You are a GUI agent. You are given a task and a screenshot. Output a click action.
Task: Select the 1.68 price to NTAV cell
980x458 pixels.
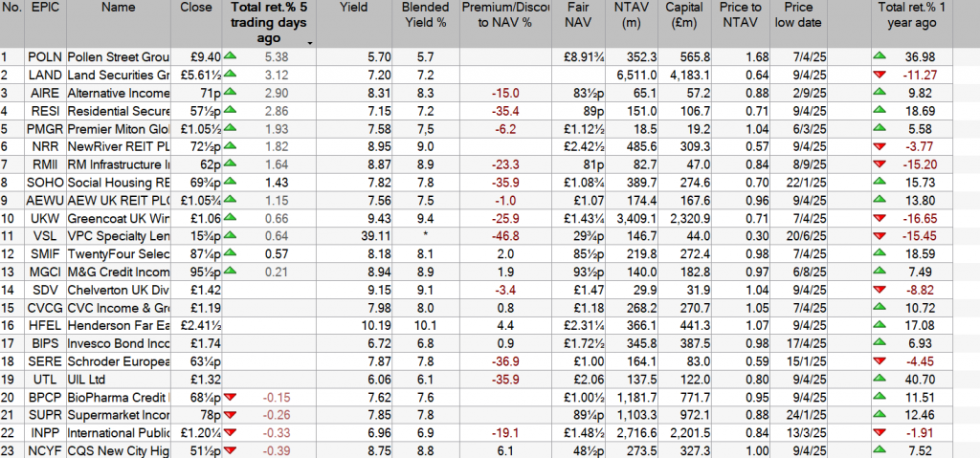tap(742, 56)
